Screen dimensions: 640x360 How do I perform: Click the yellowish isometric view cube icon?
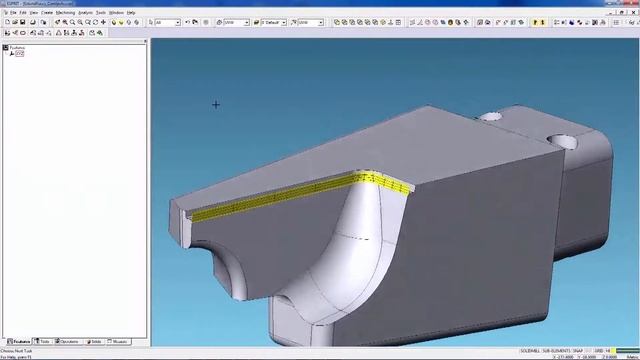tap(383, 22)
